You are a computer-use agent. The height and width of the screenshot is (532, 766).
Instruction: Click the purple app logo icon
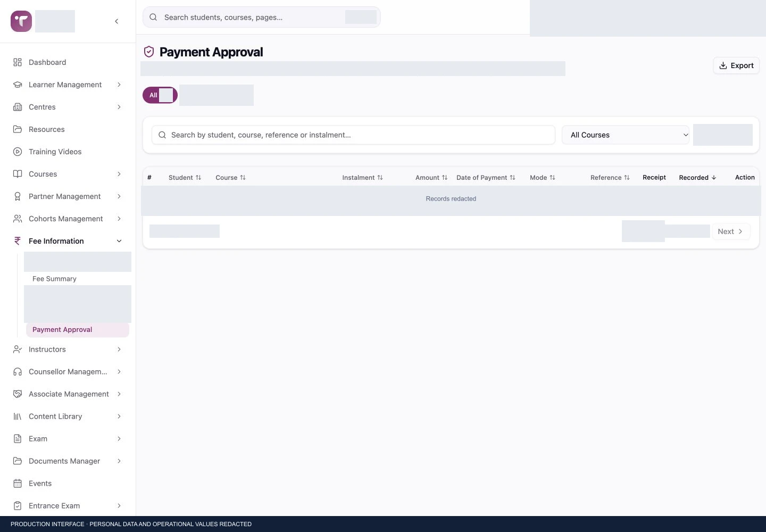pos(21,21)
